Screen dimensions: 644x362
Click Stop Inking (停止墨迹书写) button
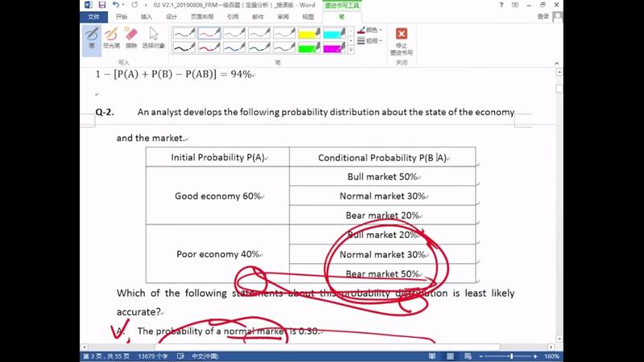pos(401,39)
